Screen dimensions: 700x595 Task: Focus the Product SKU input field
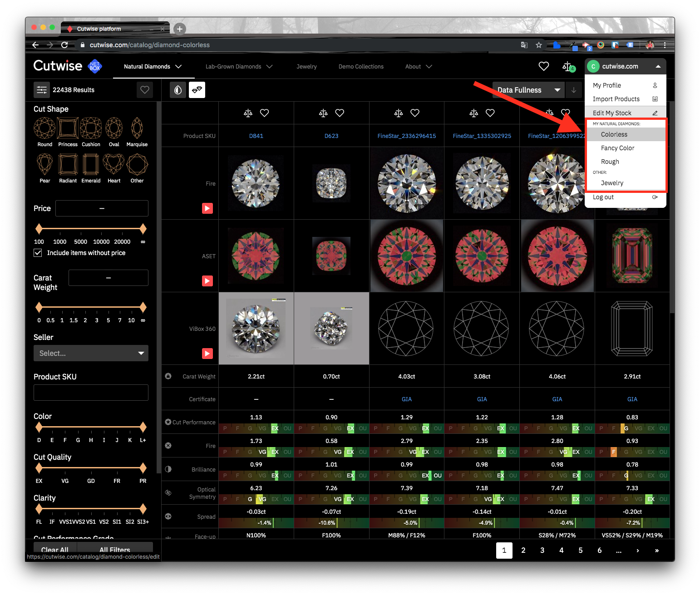point(91,393)
